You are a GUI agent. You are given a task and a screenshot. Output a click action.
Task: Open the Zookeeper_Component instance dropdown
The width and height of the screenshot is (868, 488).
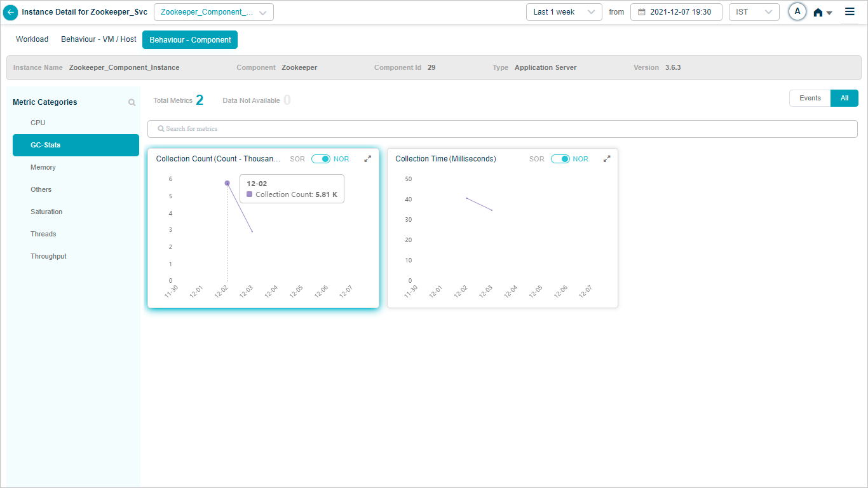(x=214, y=12)
